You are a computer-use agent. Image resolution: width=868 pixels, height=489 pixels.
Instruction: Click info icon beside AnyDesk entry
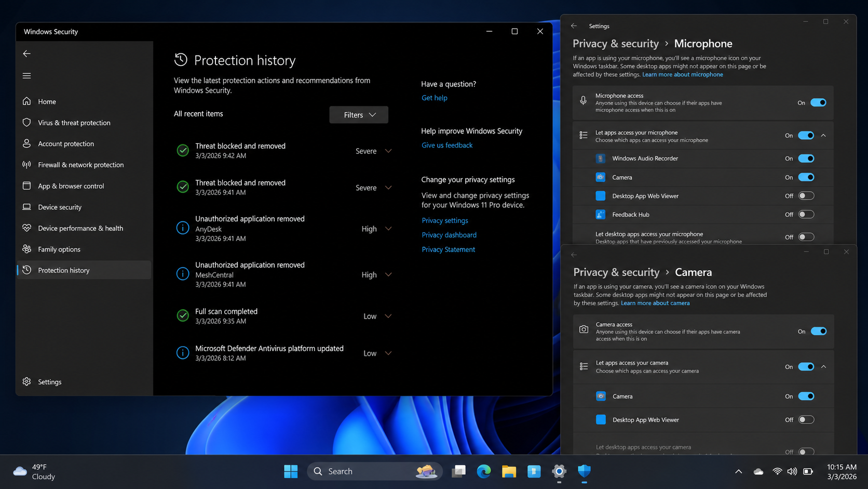183,228
